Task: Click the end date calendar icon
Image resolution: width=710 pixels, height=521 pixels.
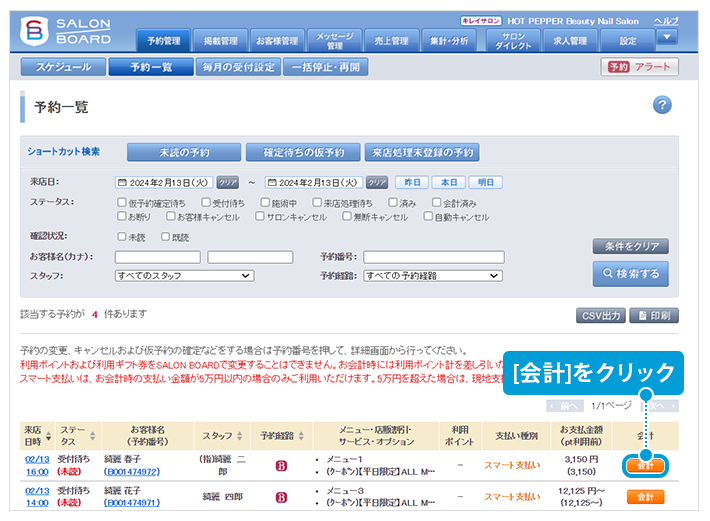Action: [x=270, y=183]
